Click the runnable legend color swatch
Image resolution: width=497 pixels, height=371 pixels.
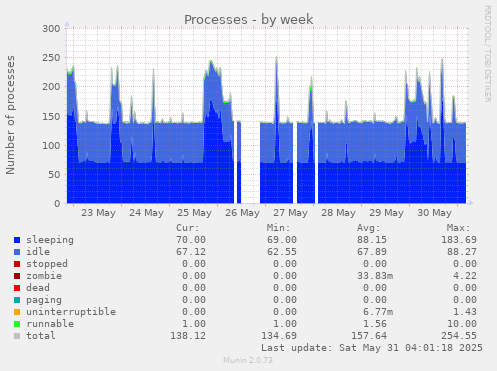(17, 324)
